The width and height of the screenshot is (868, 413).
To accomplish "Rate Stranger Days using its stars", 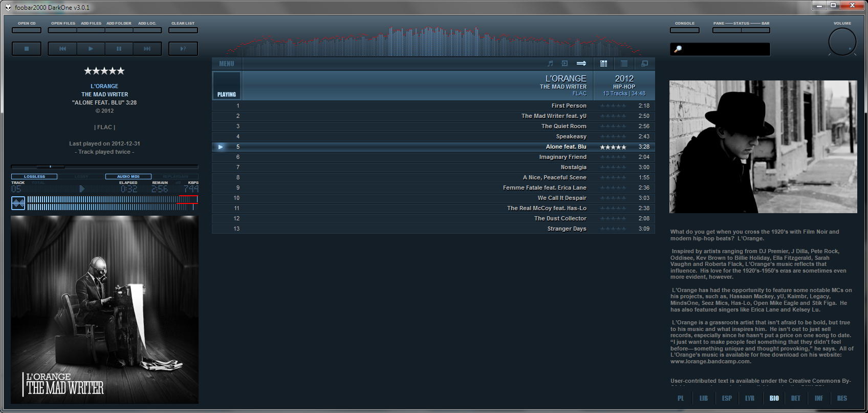I will click(613, 229).
